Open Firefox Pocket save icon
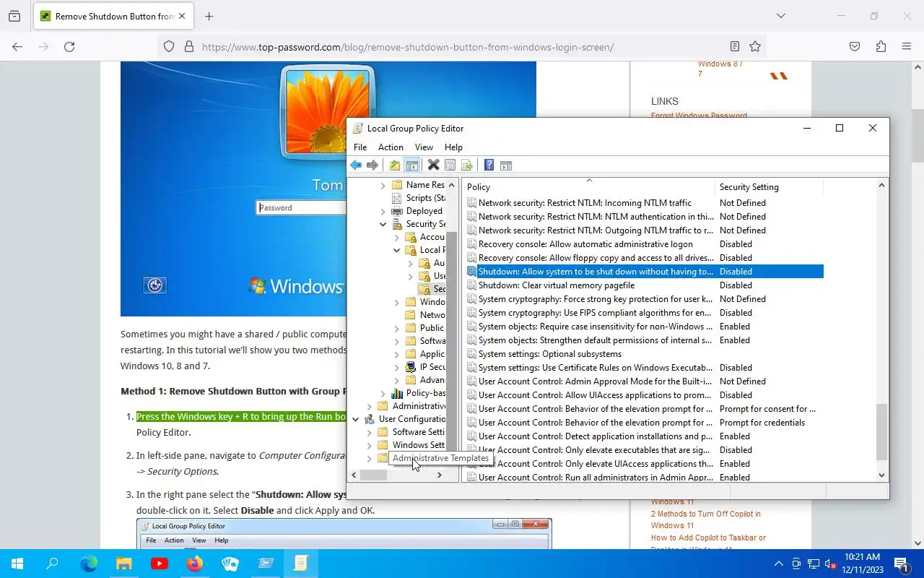 click(855, 46)
